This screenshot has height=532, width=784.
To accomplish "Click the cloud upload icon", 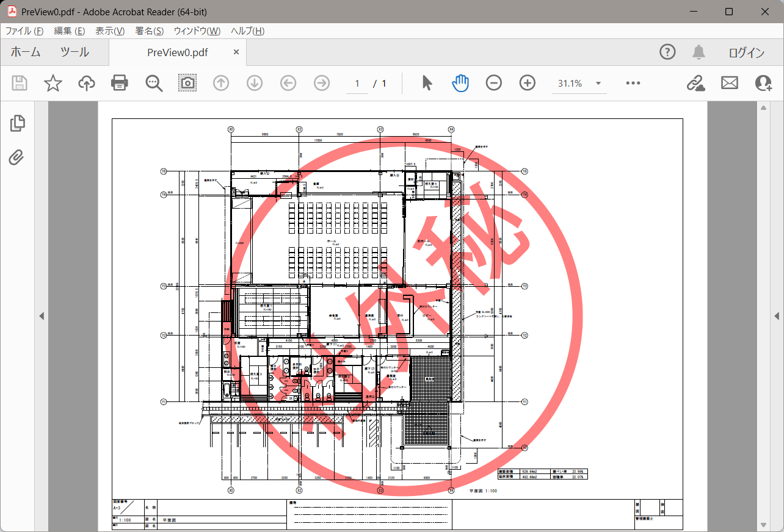I will pyautogui.click(x=87, y=84).
